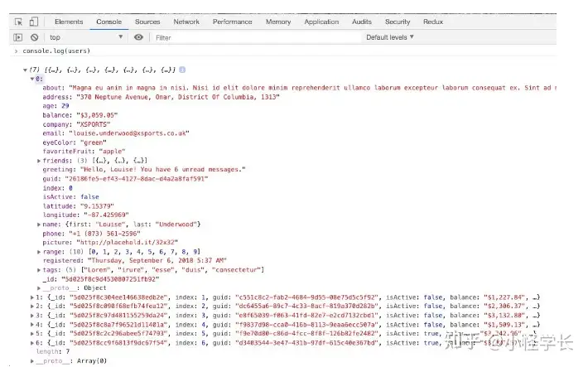Expand array item 1
Screen dimensions: 588x367
point(32,297)
